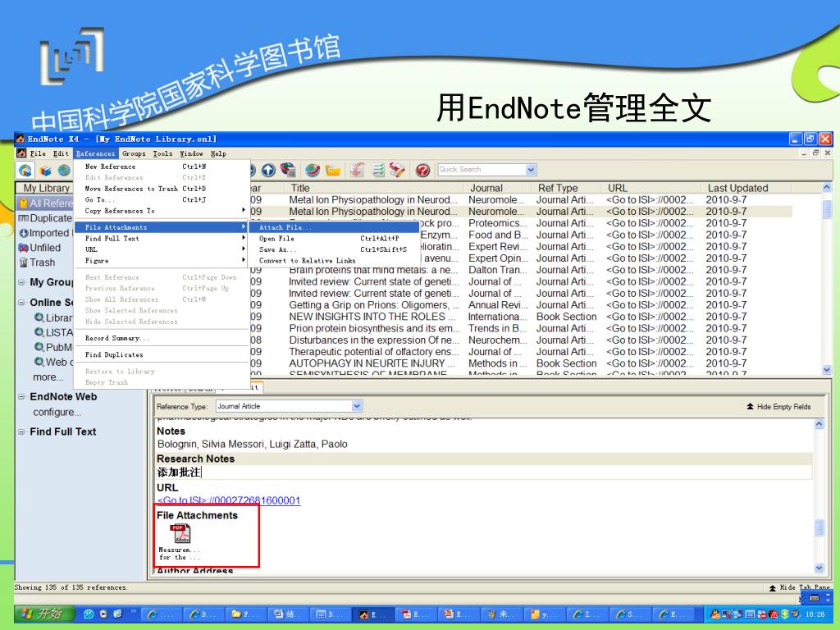This screenshot has height=630, width=840.
Task: Click the Windows Start button
Action: 43,614
